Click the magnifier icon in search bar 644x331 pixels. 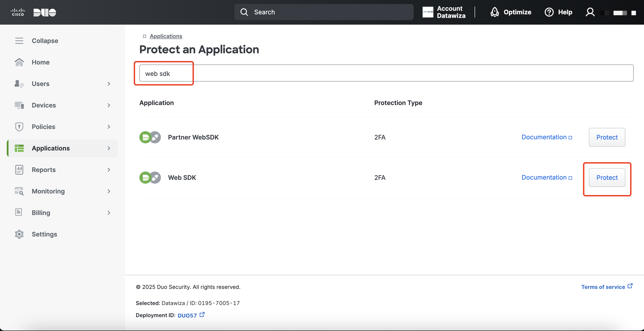coord(244,12)
